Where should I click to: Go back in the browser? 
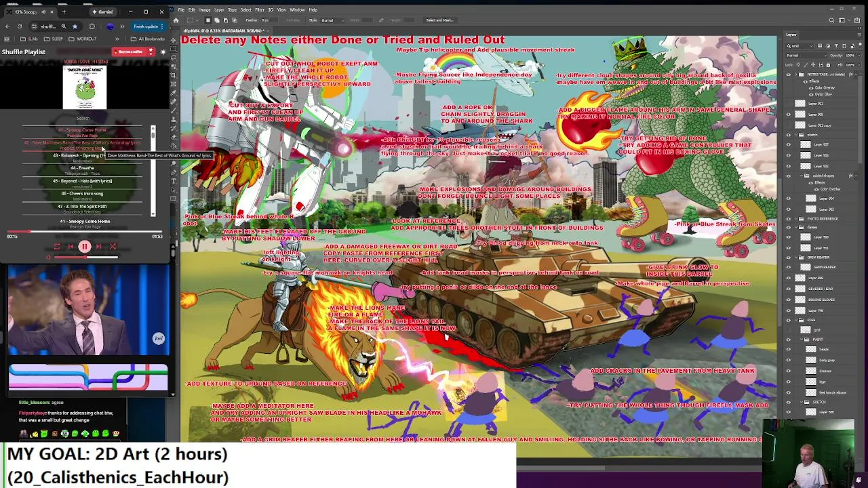point(7,26)
